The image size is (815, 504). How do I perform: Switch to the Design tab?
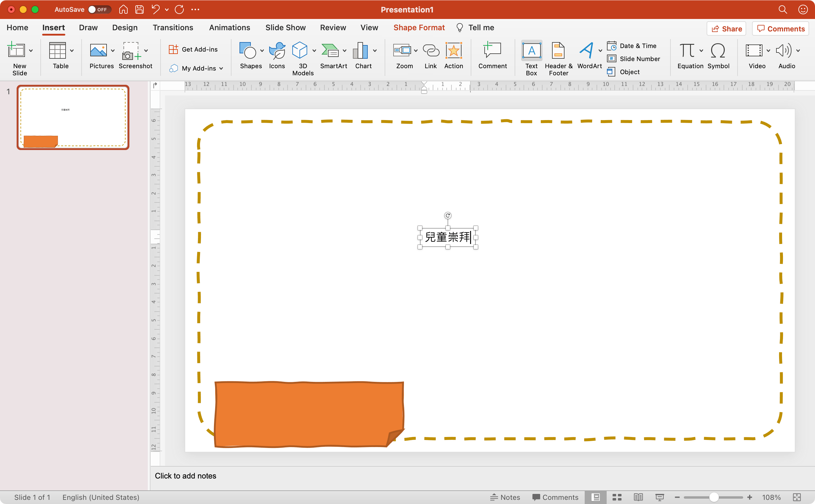pos(124,28)
